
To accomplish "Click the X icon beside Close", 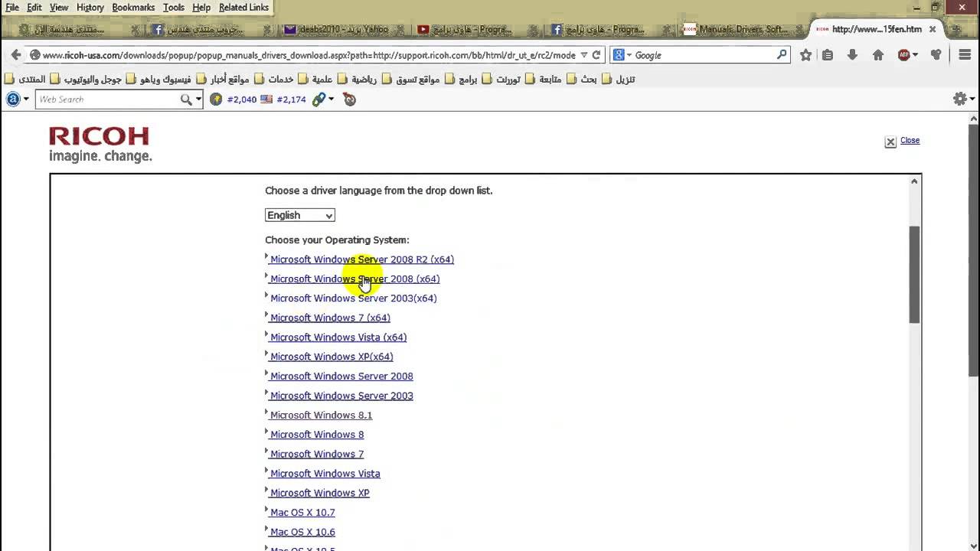I will 890,142.
